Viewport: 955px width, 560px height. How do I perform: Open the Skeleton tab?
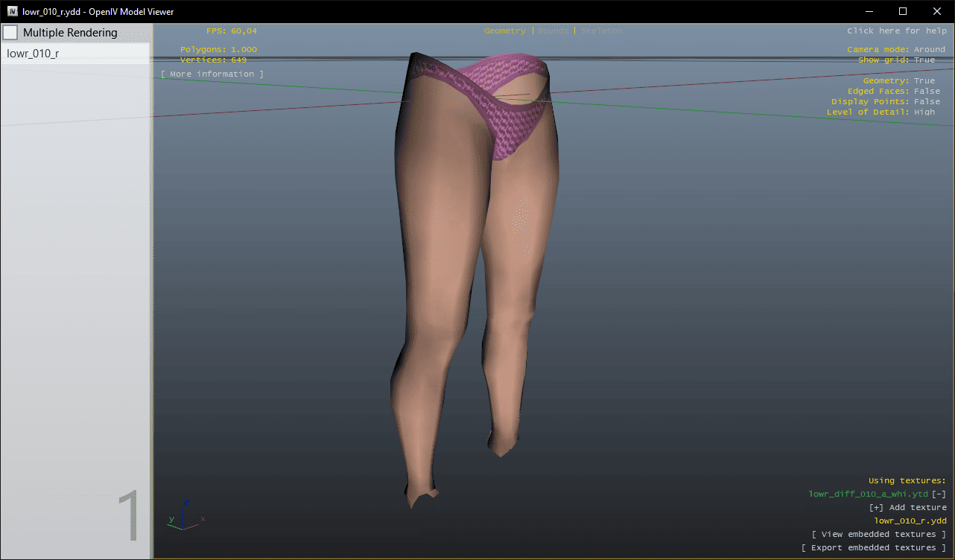(601, 31)
